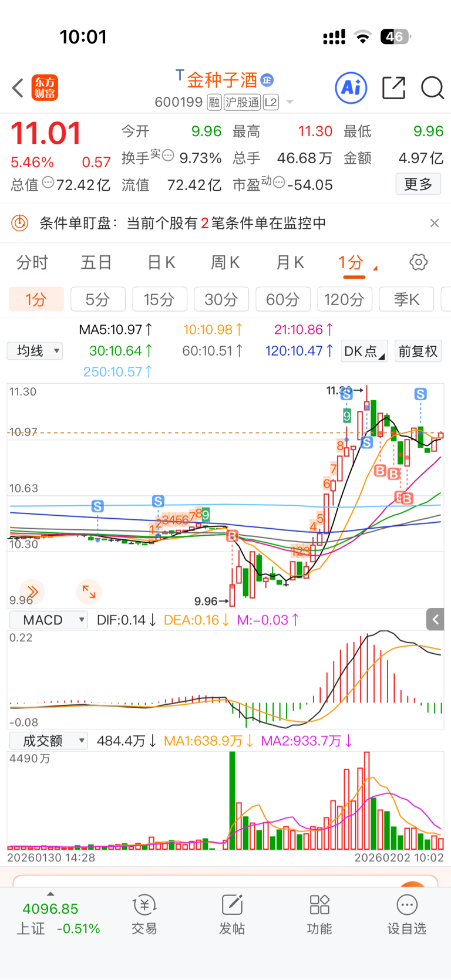The image size is (451, 980).
Task: Open 设自选 watchlist icon
Action: pos(407,905)
